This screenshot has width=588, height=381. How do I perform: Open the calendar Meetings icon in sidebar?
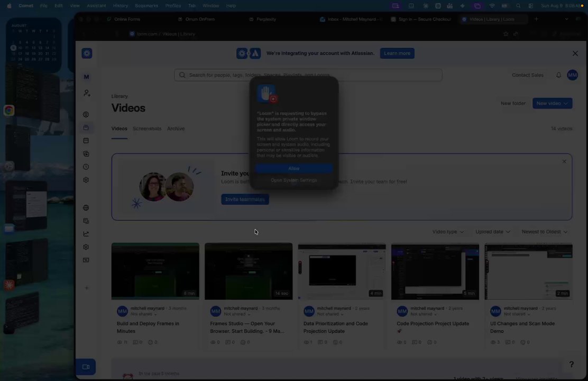pos(86,140)
